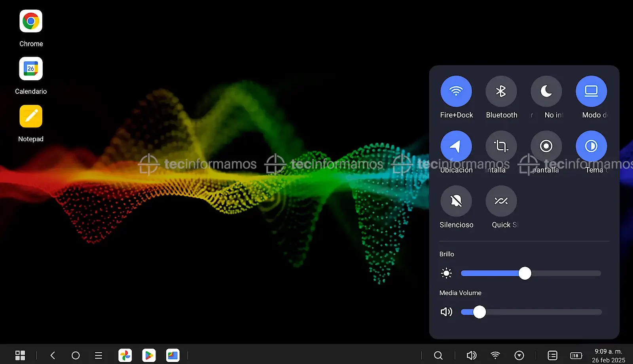Viewport: 633px width, 364px height.
Task: Open the app drawer grid icon
Action: (20, 355)
